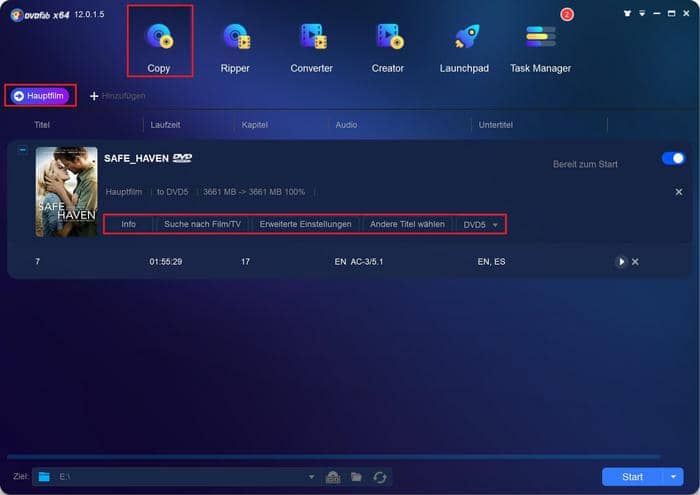Click Suche nach Film/TV
Image resolution: width=700 pixels, height=495 pixels.
(202, 224)
